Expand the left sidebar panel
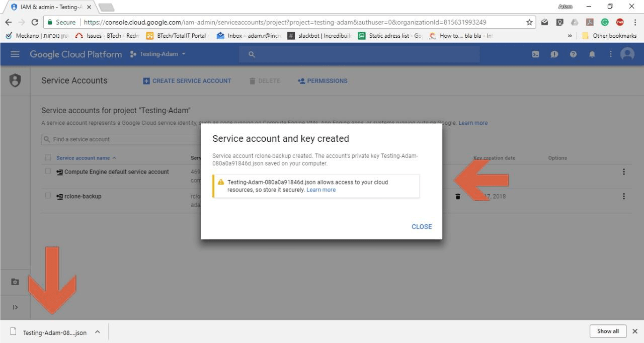Screen dimensions: 644x343 tap(15, 307)
